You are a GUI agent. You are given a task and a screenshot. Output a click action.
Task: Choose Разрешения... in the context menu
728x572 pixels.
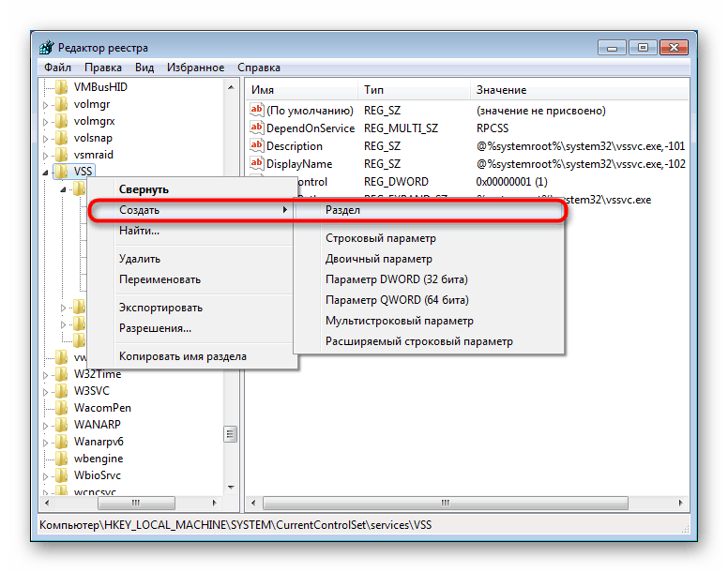191,328
